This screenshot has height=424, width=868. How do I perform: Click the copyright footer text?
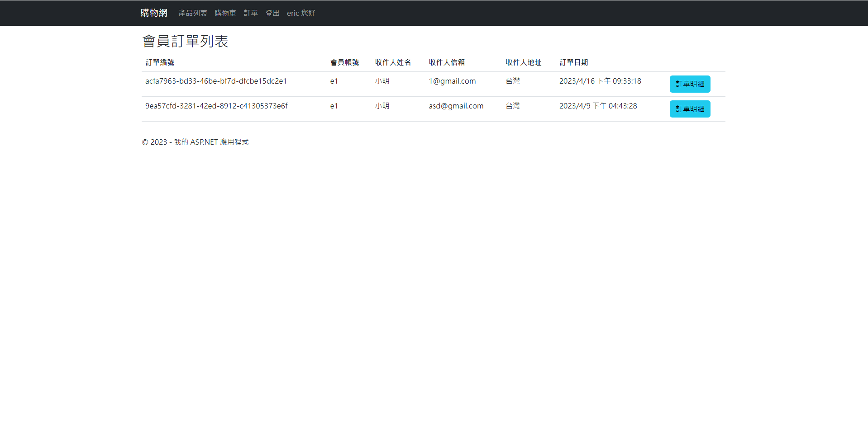click(195, 142)
